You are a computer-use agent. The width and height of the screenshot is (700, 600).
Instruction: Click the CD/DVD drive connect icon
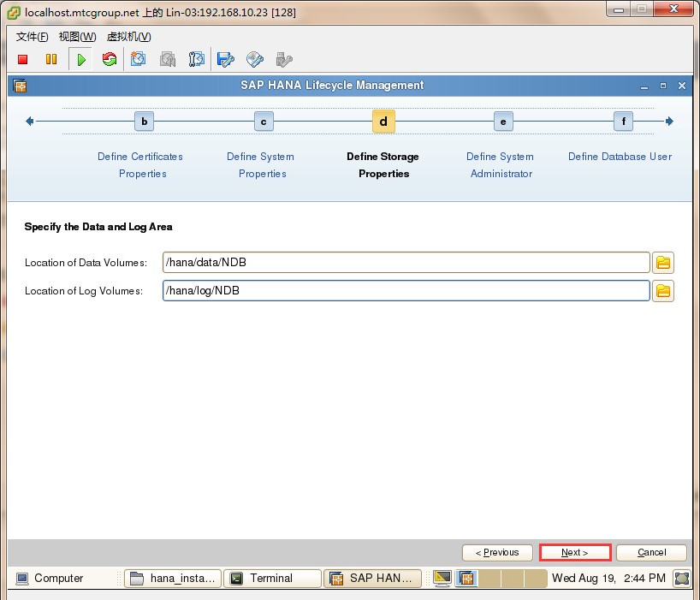(x=255, y=59)
